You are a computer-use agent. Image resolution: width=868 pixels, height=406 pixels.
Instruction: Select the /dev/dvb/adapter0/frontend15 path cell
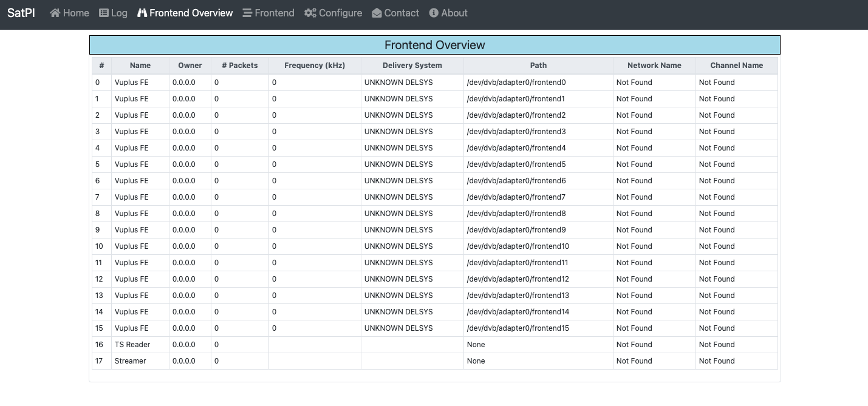[518, 328]
